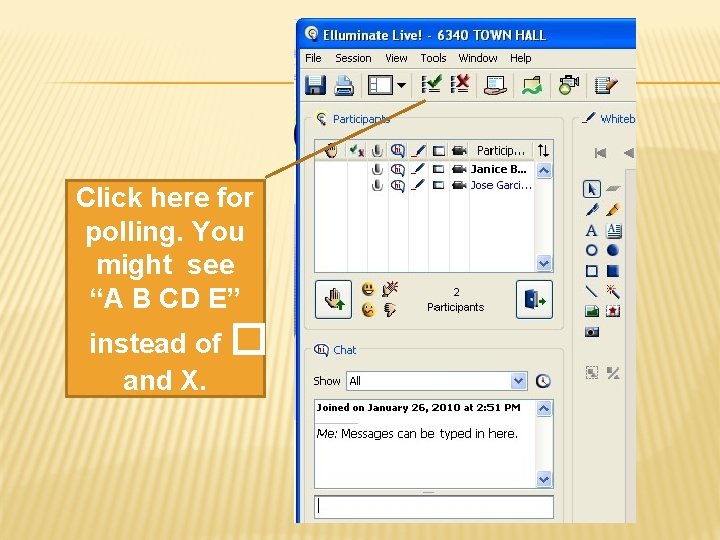The height and width of the screenshot is (540, 720).
Task: Click the notes pencil toolbar icon
Action: tap(606, 85)
